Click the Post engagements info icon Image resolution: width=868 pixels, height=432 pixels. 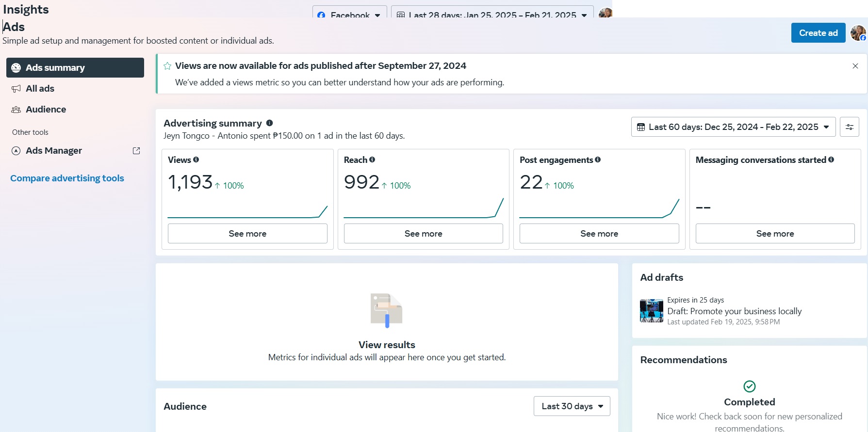click(598, 160)
